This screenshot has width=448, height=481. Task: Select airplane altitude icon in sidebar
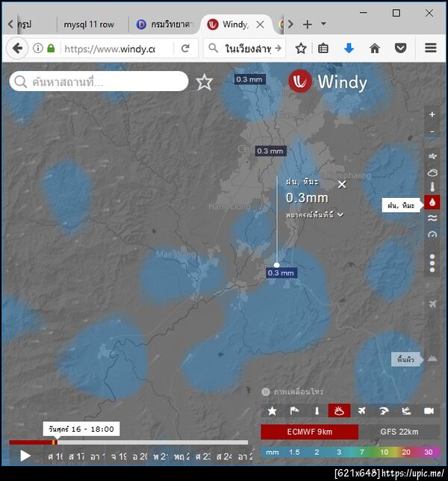point(432,304)
